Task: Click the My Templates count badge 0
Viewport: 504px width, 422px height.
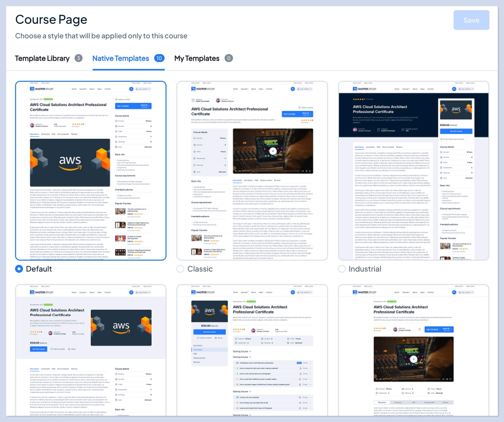Action: point(229,58)
